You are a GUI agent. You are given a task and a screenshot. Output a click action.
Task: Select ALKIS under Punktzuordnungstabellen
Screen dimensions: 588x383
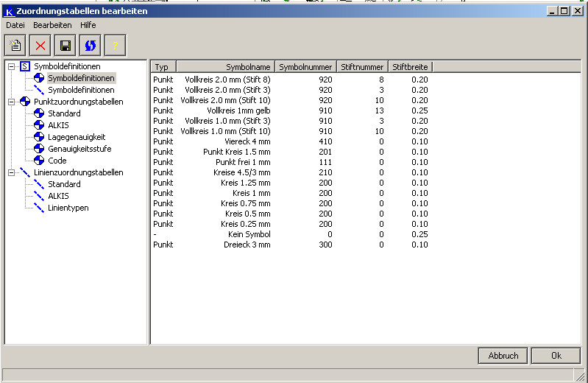(x=58, y=125)
